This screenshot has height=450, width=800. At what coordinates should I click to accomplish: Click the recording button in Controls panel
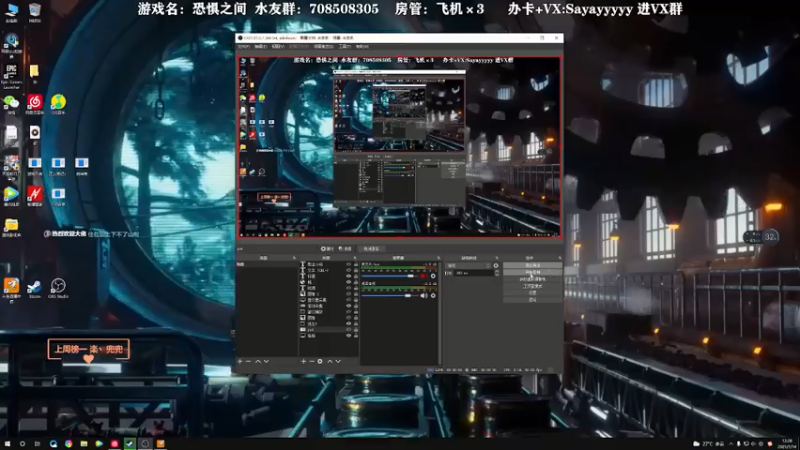(533, 272)
